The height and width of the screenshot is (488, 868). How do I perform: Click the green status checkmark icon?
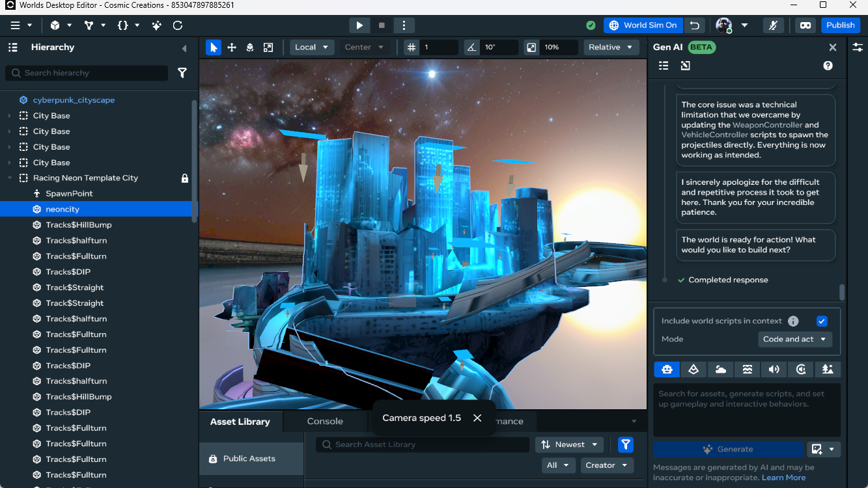(x=591, y=25)
